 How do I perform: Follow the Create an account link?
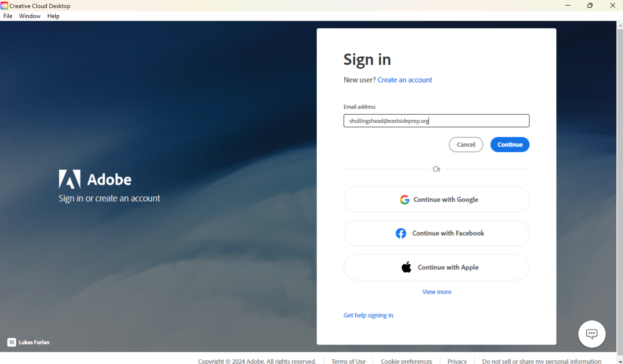(405, 80)
